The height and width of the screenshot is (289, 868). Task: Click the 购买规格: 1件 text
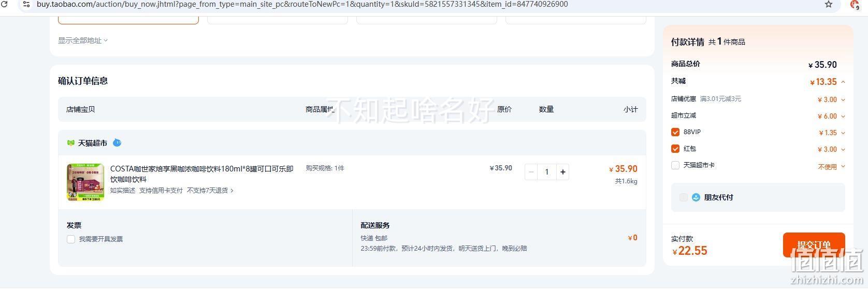pyautogui.click(x=325, y=168)
